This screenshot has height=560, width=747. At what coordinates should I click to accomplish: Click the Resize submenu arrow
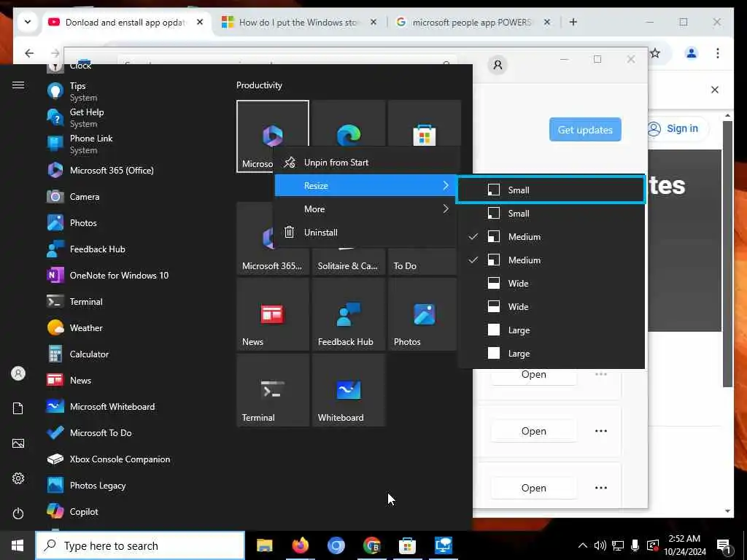click(x=446, y=185)
